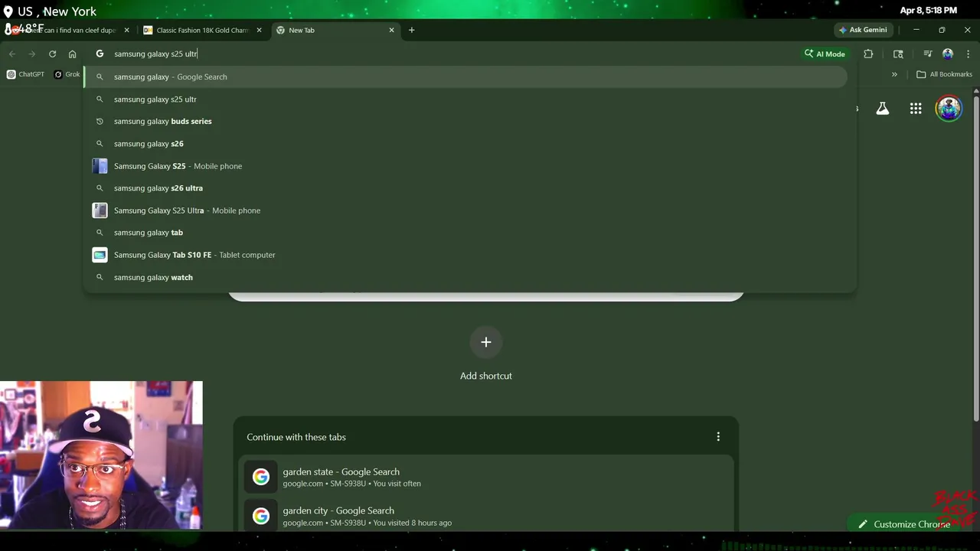The image size is (980, 551).
Task: Open ChatGPT bookmark
Action: pos(25,74)
